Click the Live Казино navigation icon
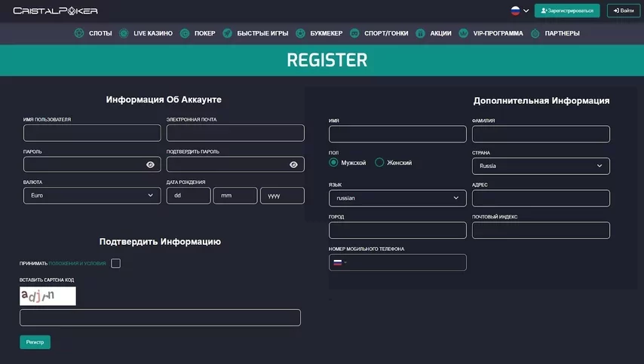 124,34
